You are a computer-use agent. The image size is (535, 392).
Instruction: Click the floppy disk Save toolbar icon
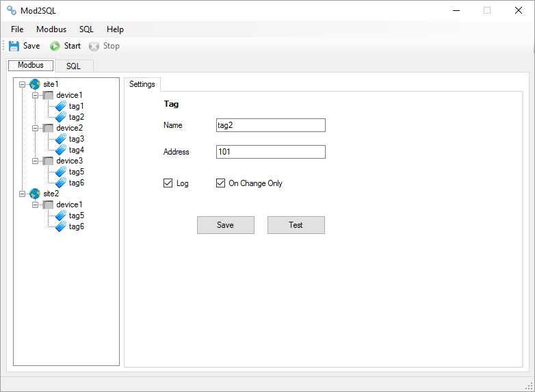point(14,46)
